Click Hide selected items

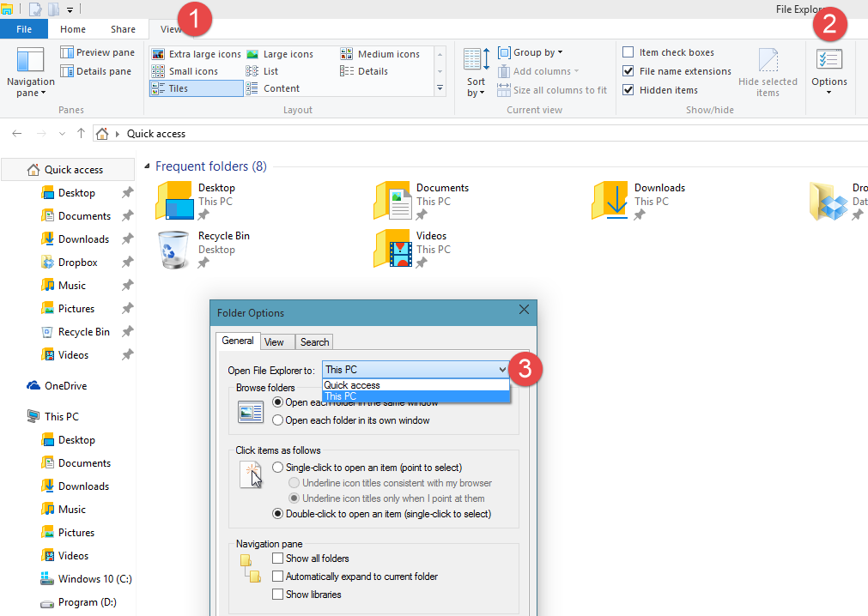pyautogui.click(x=768, y=72)
